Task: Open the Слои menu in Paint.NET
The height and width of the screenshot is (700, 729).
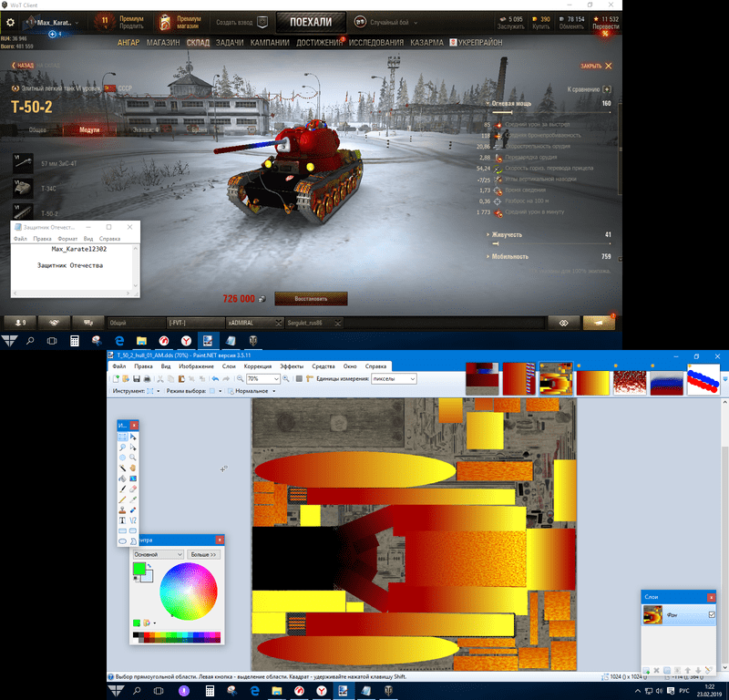Action: pos(229,366)
